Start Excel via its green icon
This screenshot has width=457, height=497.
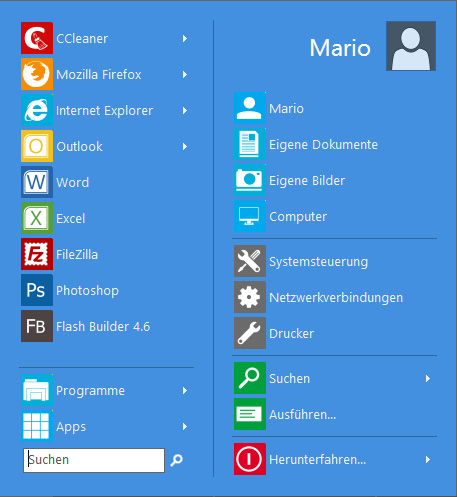click(x=37, y=218)
